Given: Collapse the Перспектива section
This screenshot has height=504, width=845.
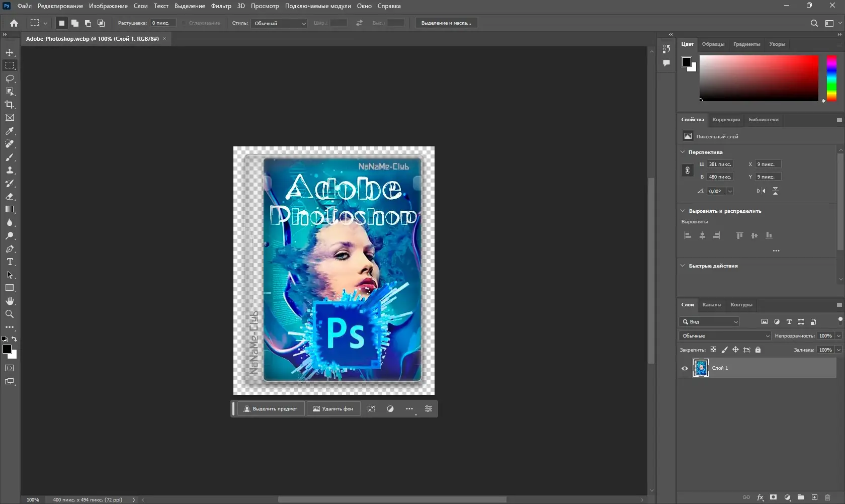Looking at the screenshot, I should pyautogui.click(x=683, y=152).
